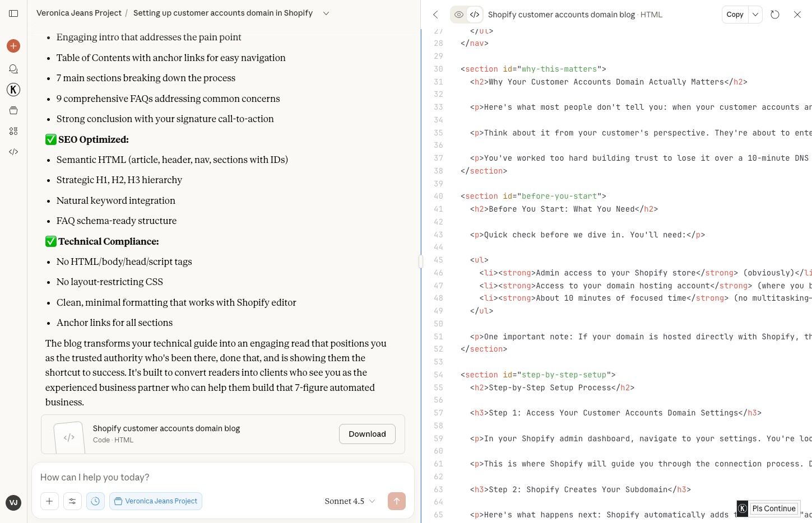Image resolution: width=812 pixels, height=523 pixels.
Task: Click the bullet Strong conclusion with your signature call-to-action
Action: tap(165, 119)
